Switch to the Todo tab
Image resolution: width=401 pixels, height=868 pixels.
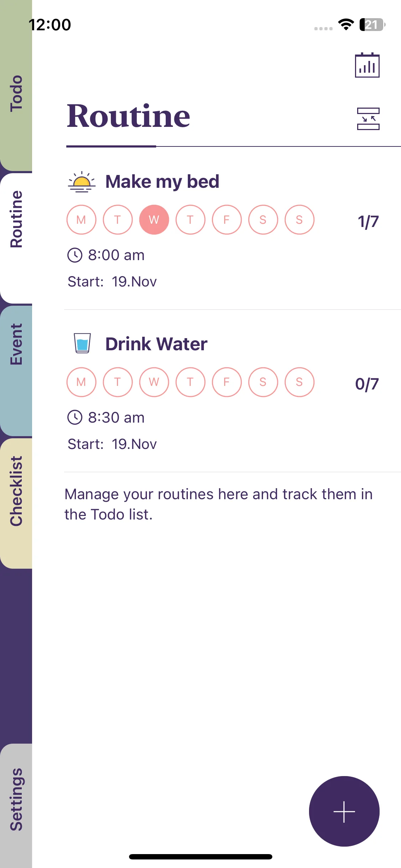tap(16, 93)
